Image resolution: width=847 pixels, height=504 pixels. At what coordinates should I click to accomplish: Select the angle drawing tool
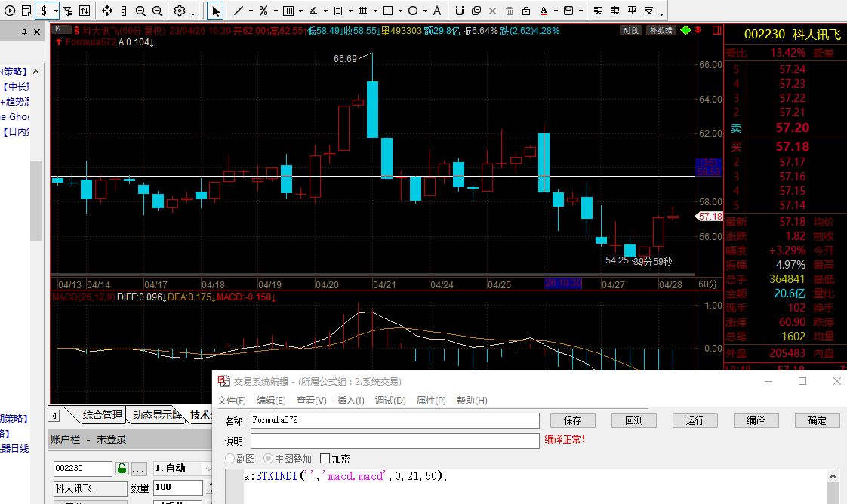(x=313, y=11)
